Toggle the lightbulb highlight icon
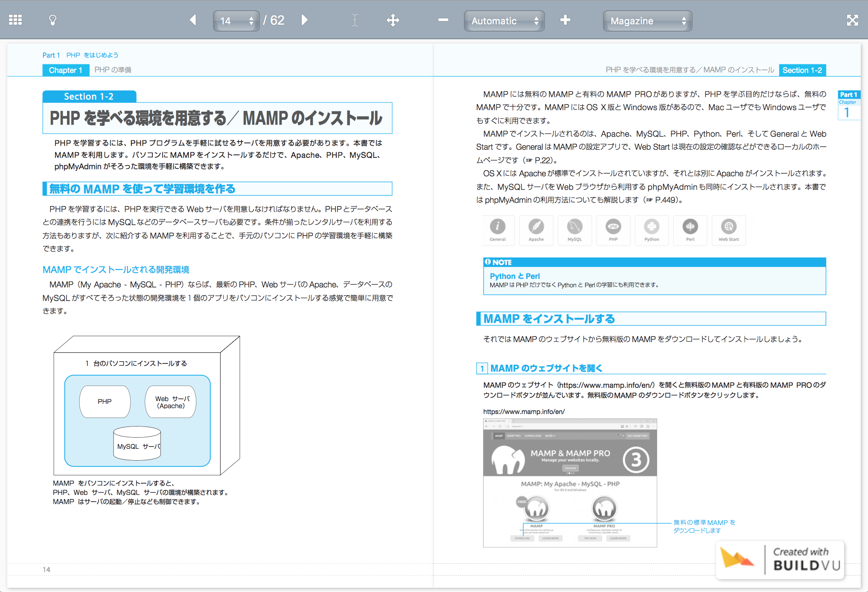Screen dimensions: 868x592 52,20
